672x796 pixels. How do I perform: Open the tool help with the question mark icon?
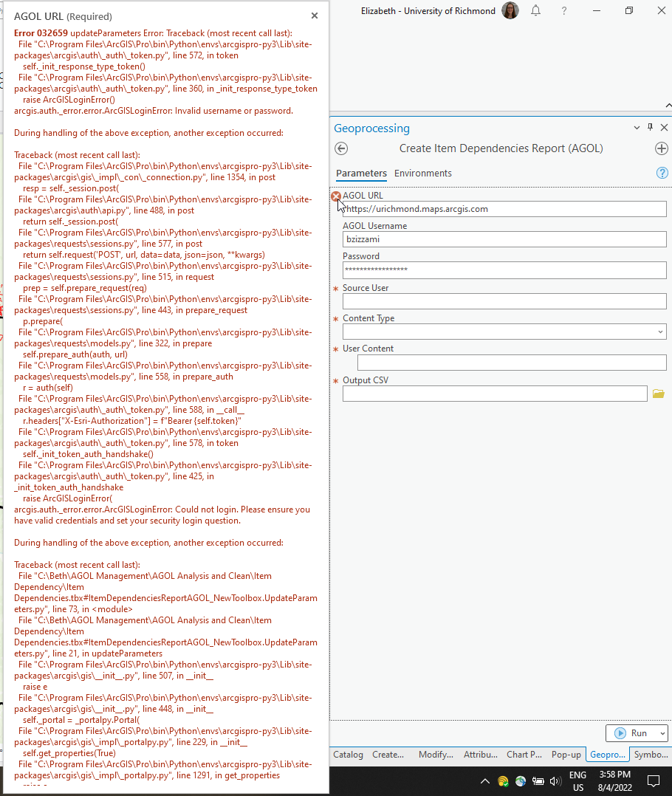pyautogui.click(x=662, y=173)
